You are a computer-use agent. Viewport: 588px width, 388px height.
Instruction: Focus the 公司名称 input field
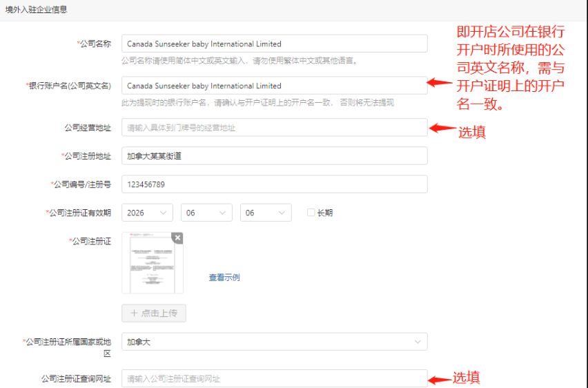274,43
